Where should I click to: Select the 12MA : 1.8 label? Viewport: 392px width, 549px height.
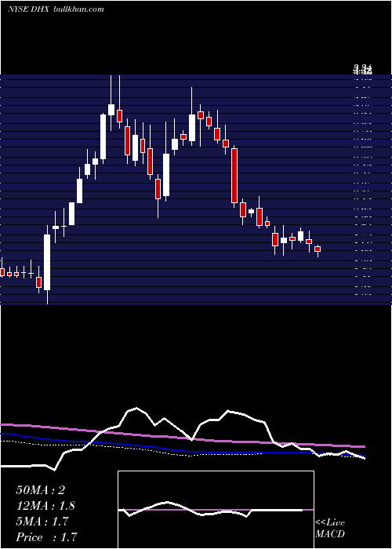point(45,506)
